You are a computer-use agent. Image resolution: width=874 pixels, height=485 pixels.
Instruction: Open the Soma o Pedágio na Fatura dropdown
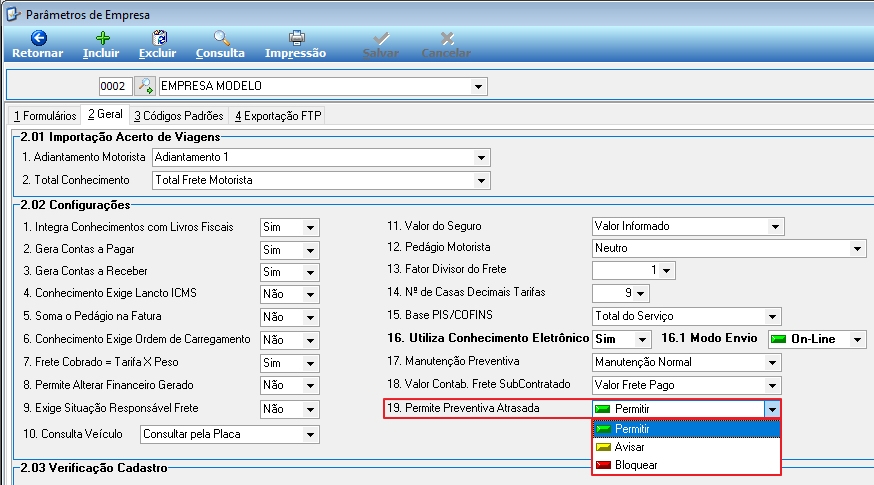click(x=310, y=317)
